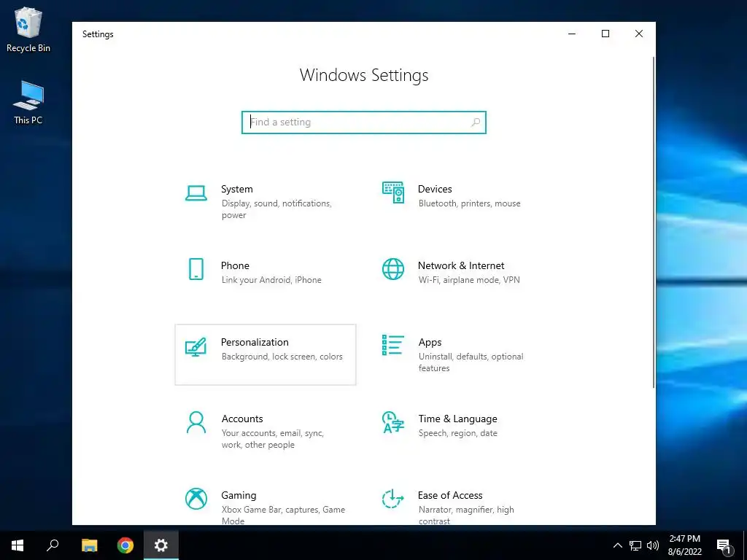Open the System settings laptop icon
Viewport: 747px width, 560px height.
196,193
